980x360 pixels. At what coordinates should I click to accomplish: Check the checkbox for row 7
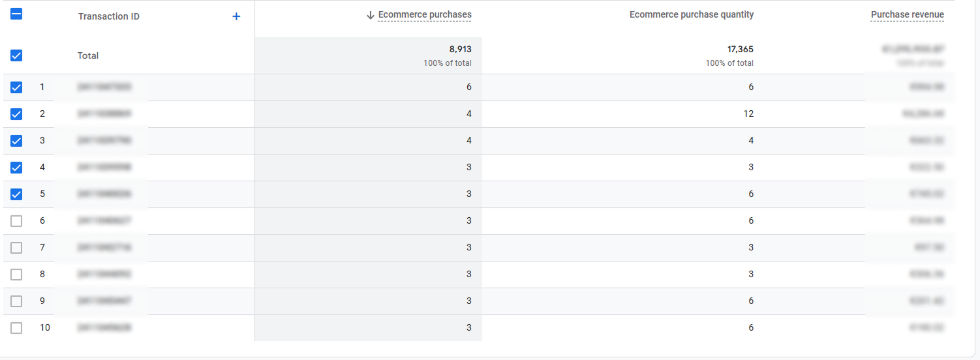[16, 248]
